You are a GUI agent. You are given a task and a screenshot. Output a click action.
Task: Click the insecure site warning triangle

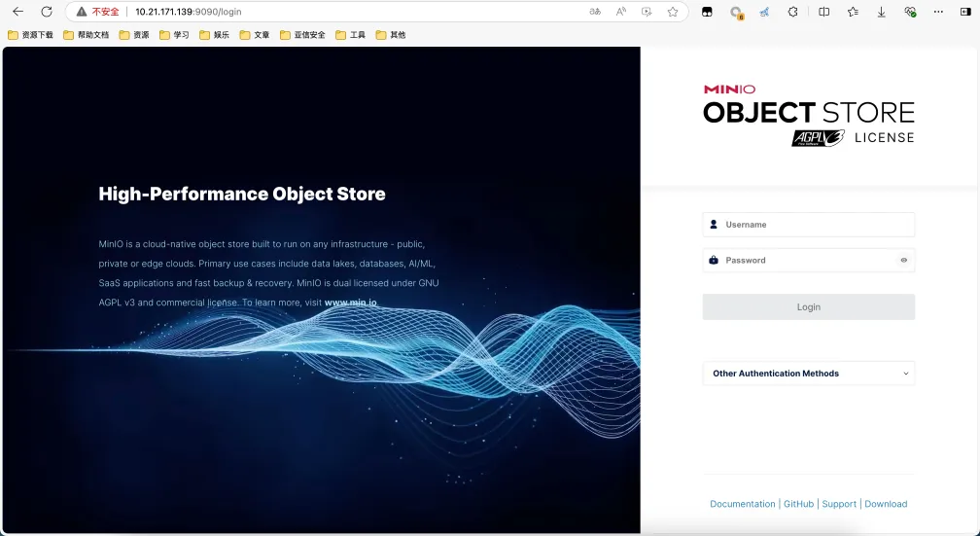pos(82,12)
